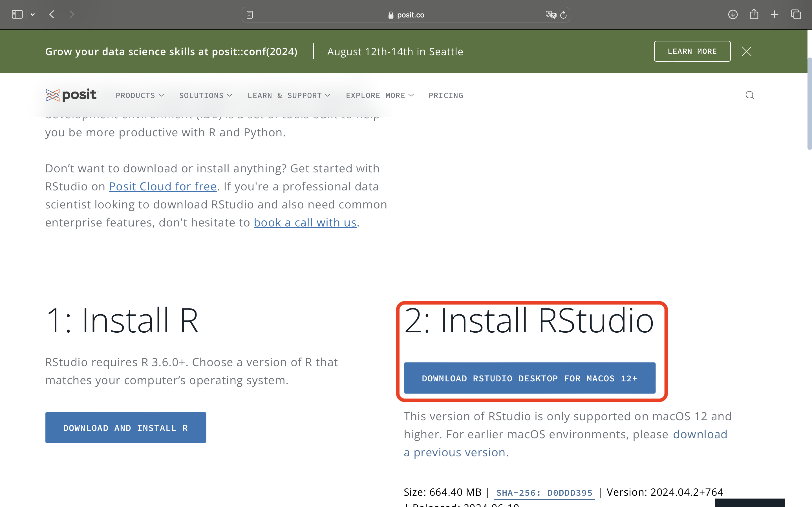Reload the page with refresh icon
Screen dimensions: 812x507
click(563, 15)
